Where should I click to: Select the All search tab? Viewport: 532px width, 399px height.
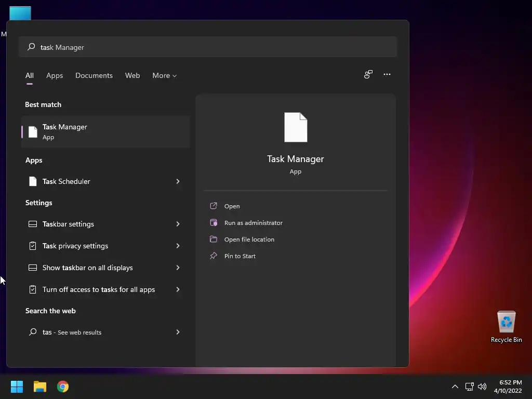30,75
